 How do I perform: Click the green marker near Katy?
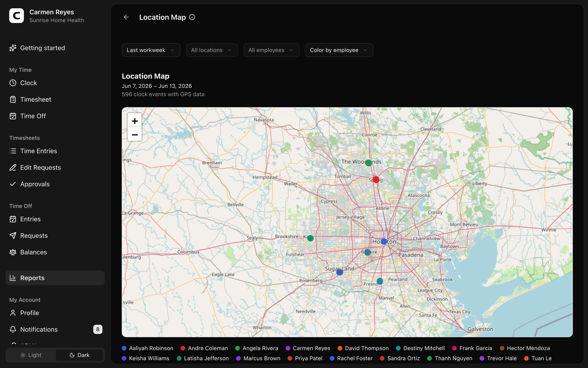click(311, 238)
